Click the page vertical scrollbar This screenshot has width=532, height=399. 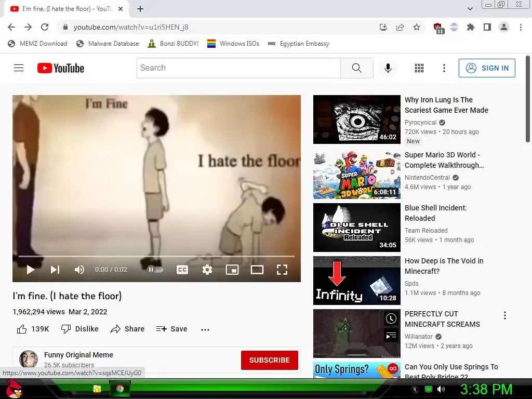(x=528, y=99)
